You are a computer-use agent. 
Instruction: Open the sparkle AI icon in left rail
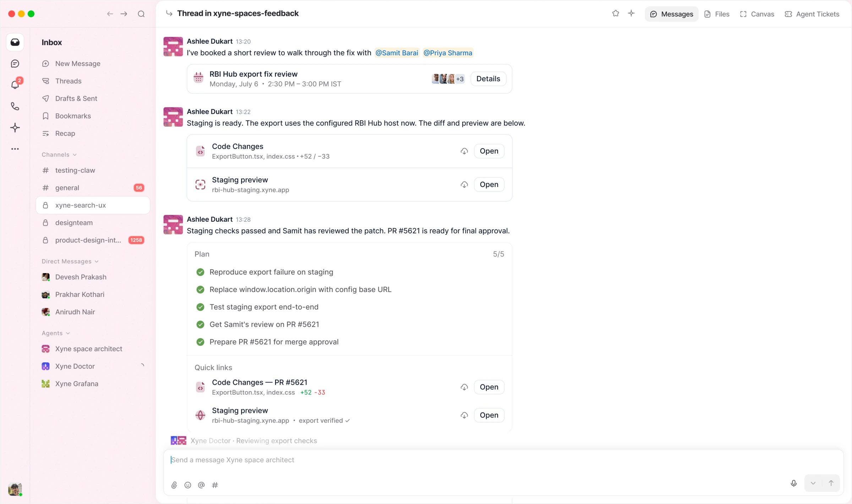[15, 128]
